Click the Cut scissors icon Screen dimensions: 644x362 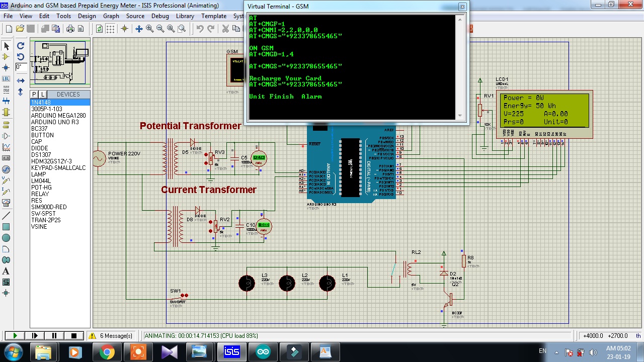[x=225, y=29]
